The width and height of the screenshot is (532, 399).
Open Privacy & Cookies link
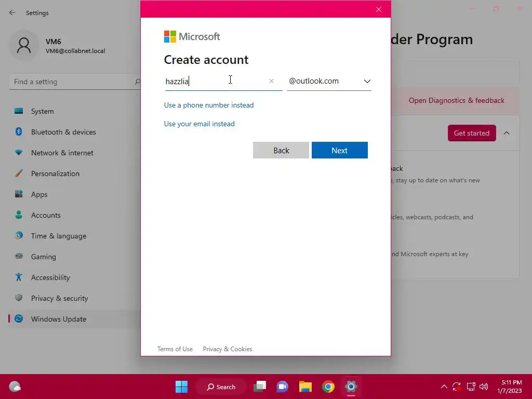[228, 349]
